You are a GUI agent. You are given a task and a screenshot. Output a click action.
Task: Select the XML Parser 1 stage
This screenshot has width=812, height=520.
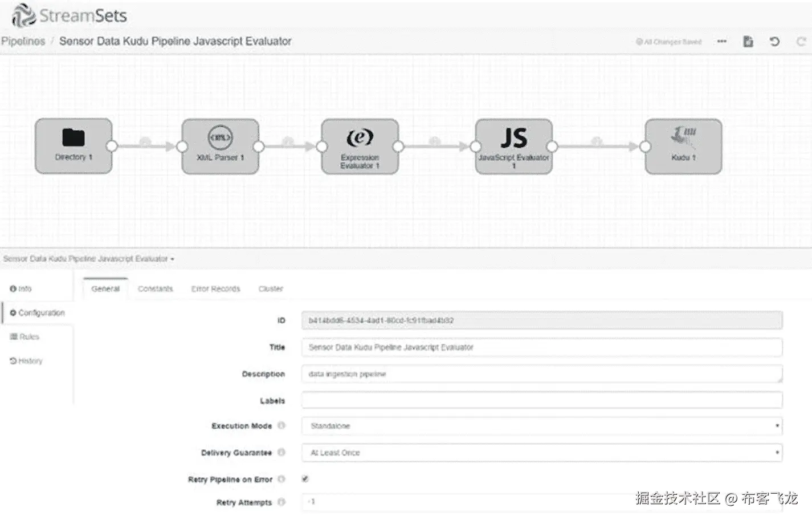(x=220, y=146)
